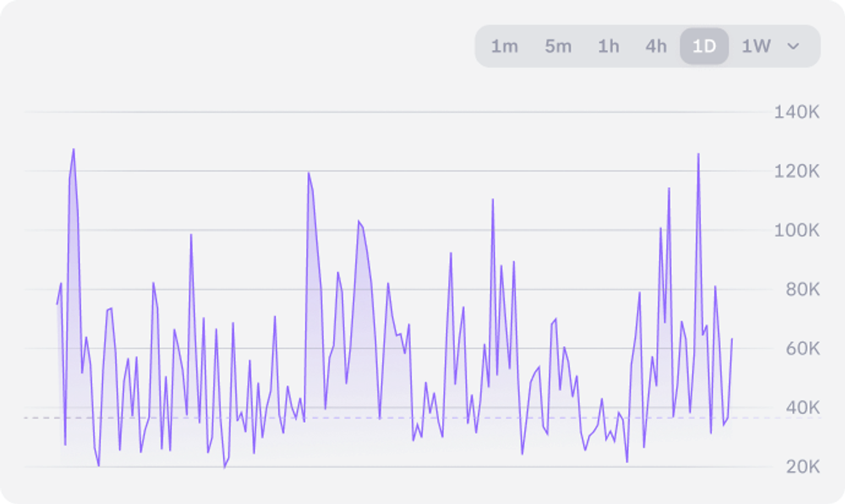Click the central peak touching 120K gridline
845x504 pixels.
[309, 173]
